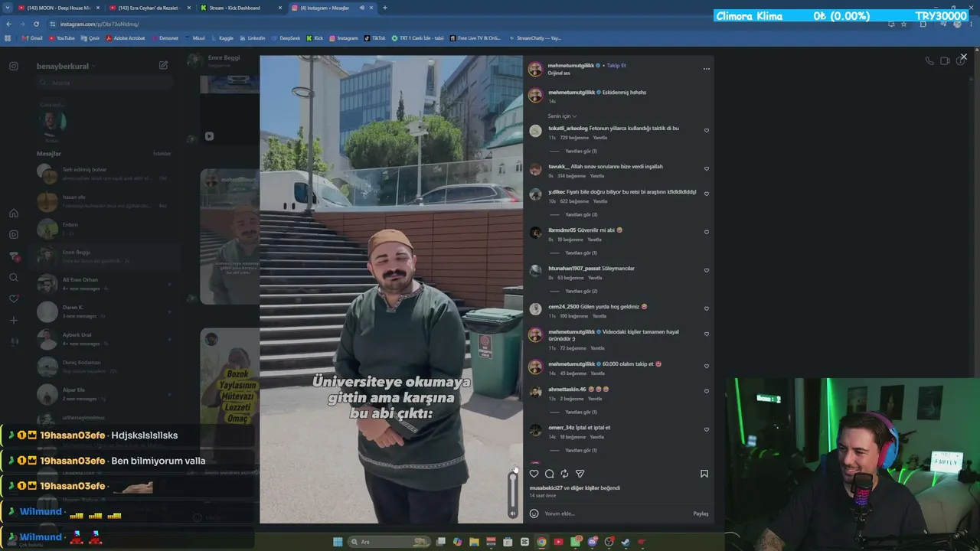Screen dimensions: 980x551
Task: Expand replies under ibrmdmr05's comment
Action: pos(580,253)
